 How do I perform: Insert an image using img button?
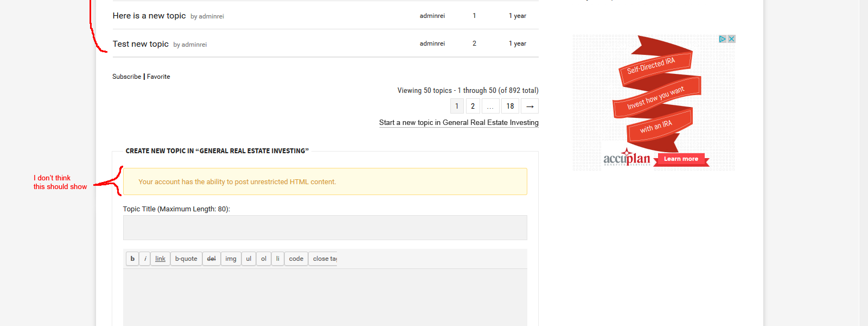coord(231,259)
